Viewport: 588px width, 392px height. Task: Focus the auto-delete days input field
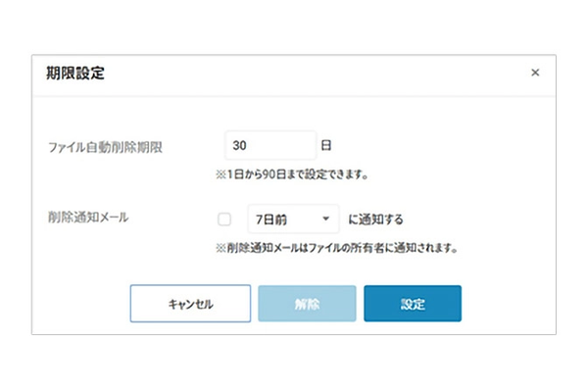point(270,145)
